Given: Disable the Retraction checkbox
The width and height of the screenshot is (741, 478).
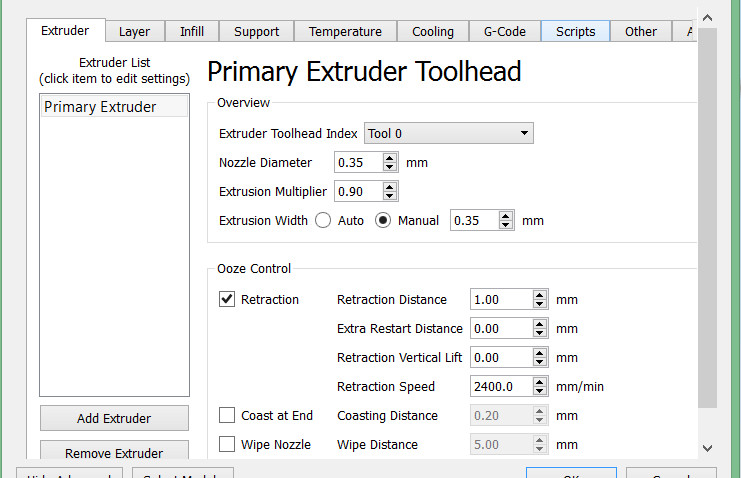Looking at the screenshot, I should coord(227,299).
